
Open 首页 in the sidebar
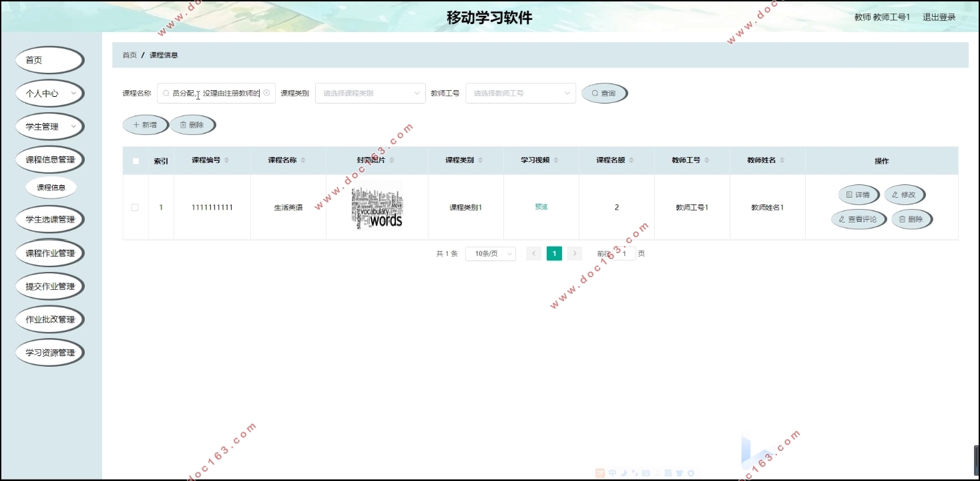click(x=50, y=60)
